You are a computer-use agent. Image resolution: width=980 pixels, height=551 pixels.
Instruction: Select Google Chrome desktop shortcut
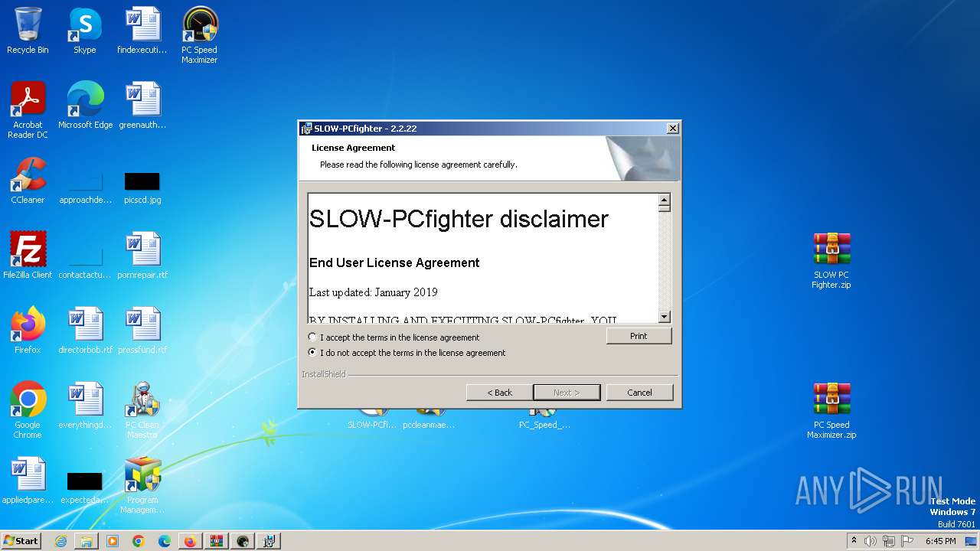point(28,410)
